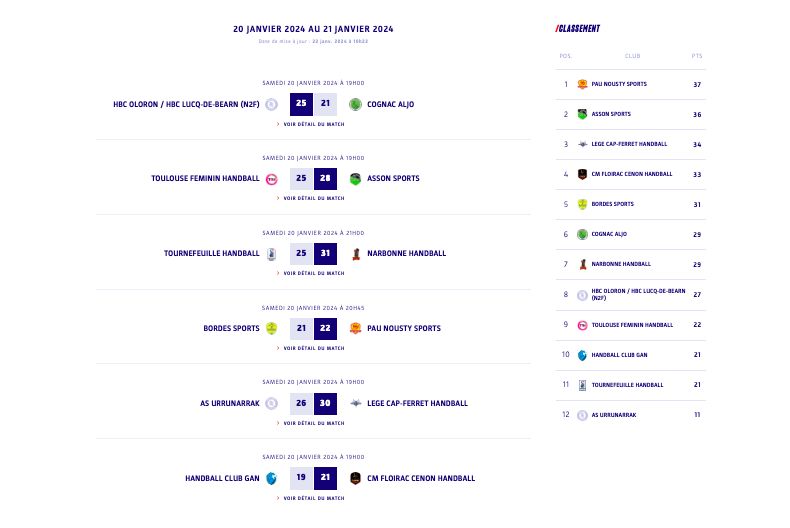Viewport: 790px width, 528px height.
Task: Click CM Floirac Cenon logo in standings
Action: click(582, 174)
